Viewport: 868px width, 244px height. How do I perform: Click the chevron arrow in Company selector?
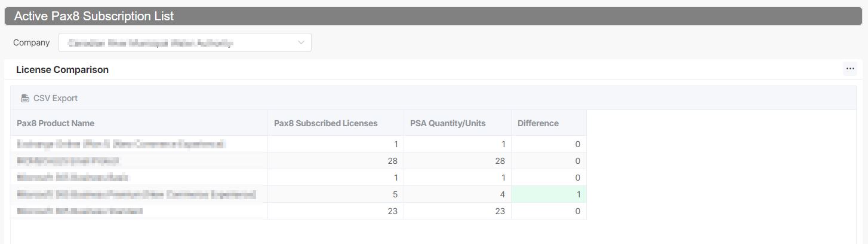click(x=301, y=42)
